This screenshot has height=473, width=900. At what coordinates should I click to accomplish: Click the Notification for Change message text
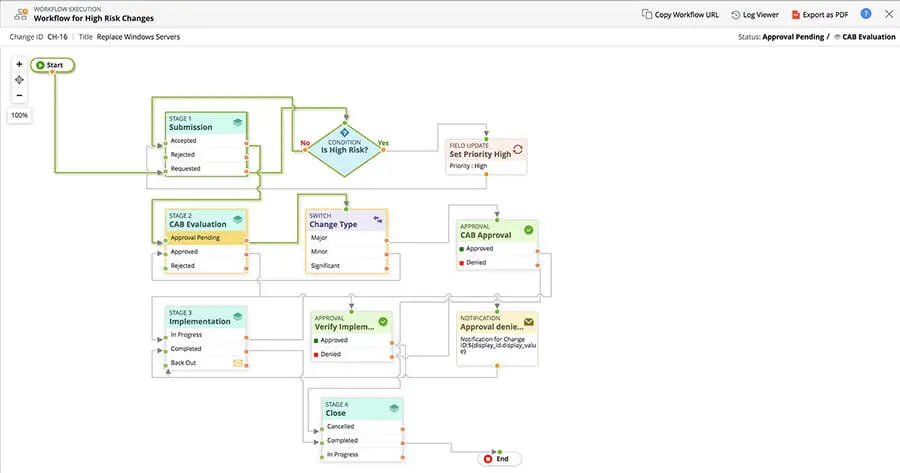pyautogui.click(x=498, y=345)
